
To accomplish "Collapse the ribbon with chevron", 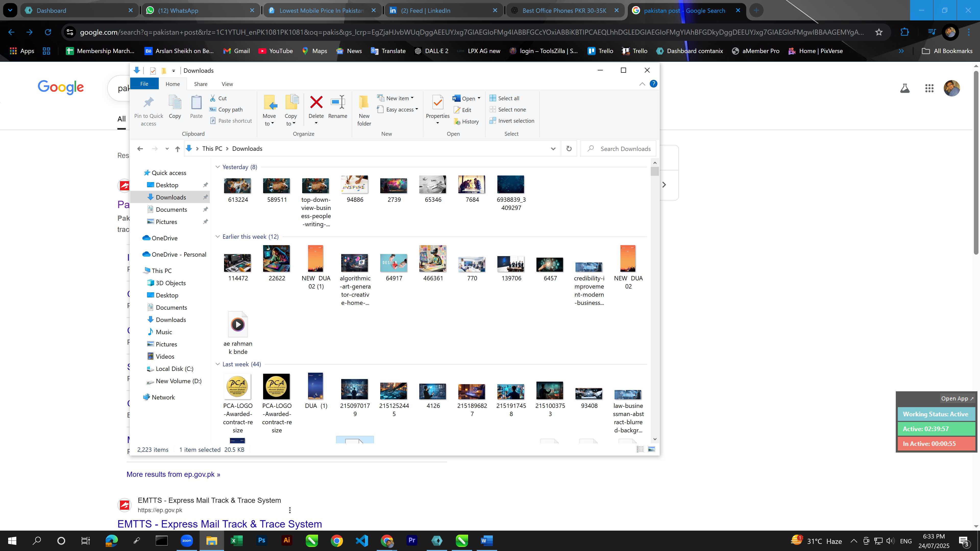I will tap(642, 84).
